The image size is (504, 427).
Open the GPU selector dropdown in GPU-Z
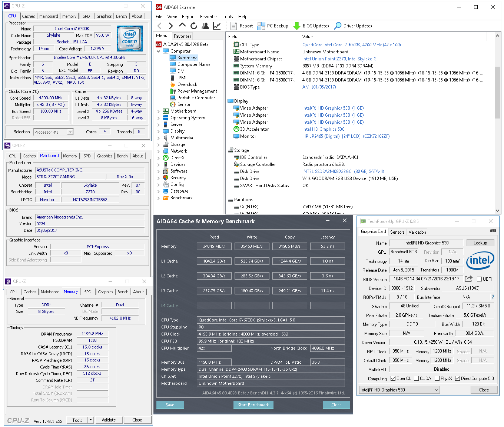tap(437, 390)
